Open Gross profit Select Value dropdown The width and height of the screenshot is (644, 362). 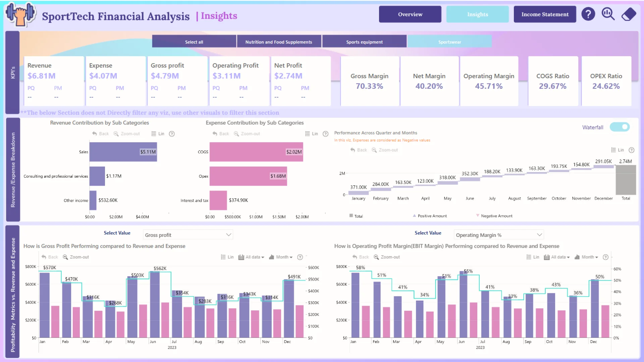[x=188, y=235]
